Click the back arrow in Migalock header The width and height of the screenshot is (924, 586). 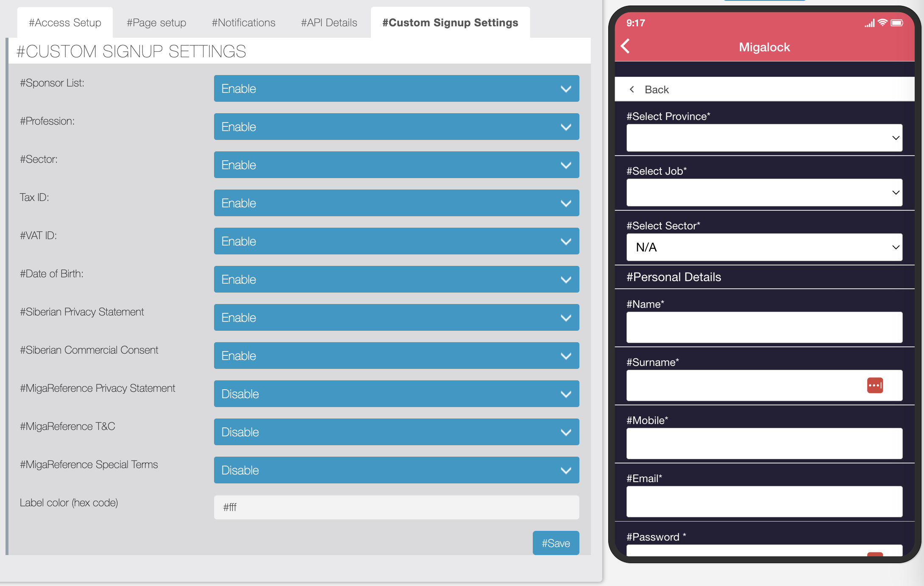[626, 46]
